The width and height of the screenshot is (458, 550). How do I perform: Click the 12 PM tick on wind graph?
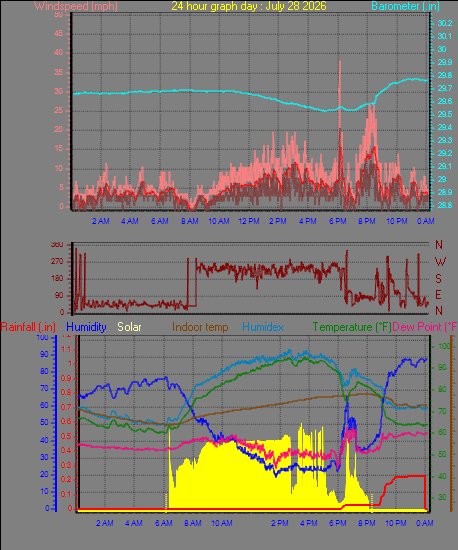(x=249, y=221)
